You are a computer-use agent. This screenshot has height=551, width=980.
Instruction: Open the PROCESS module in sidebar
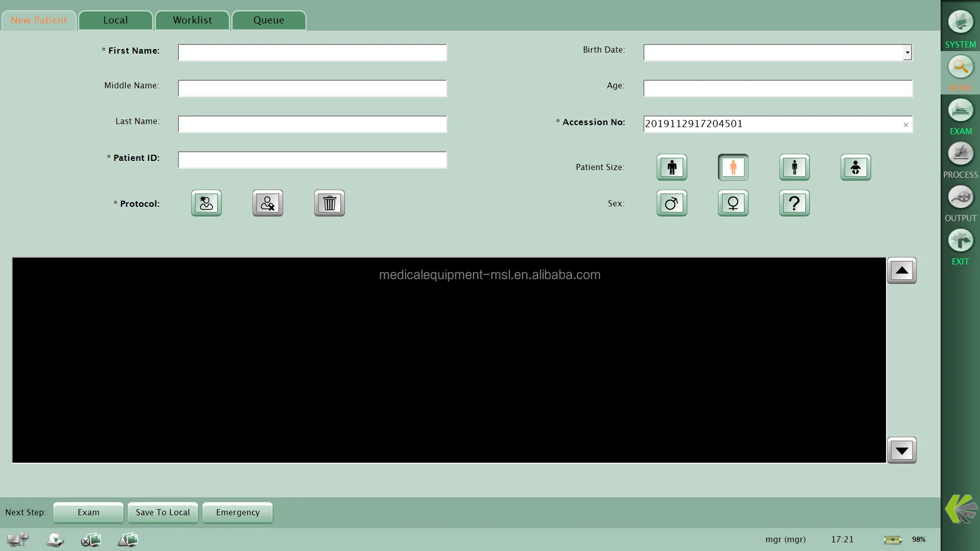click(960, 154)
